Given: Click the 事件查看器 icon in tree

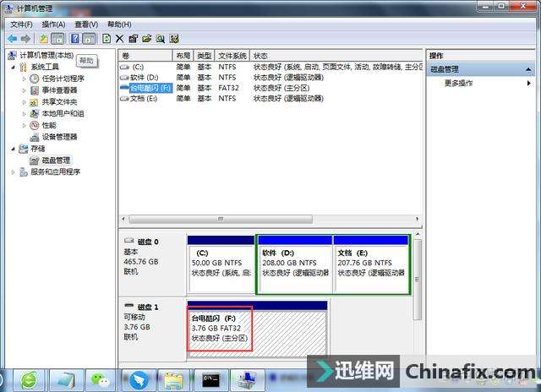Looking at the screenshot, I should (34, 90).
